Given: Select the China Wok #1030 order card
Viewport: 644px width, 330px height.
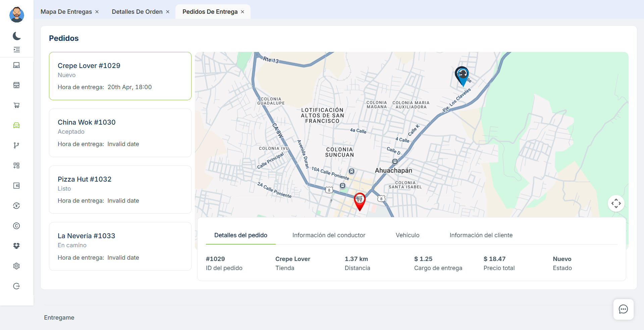Looking at the screenshot, I should coord(120,133).
